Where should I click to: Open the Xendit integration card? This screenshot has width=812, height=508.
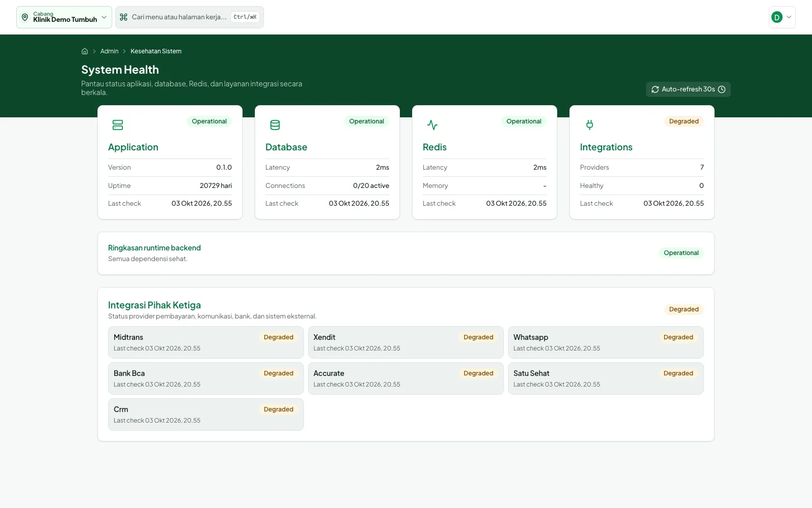tap(406, 342)
